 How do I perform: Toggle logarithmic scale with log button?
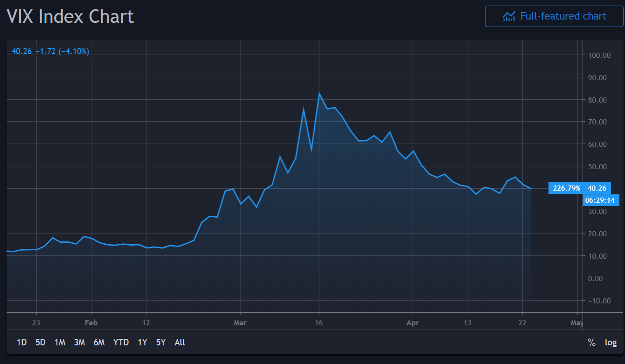click(x=611, y=343)
